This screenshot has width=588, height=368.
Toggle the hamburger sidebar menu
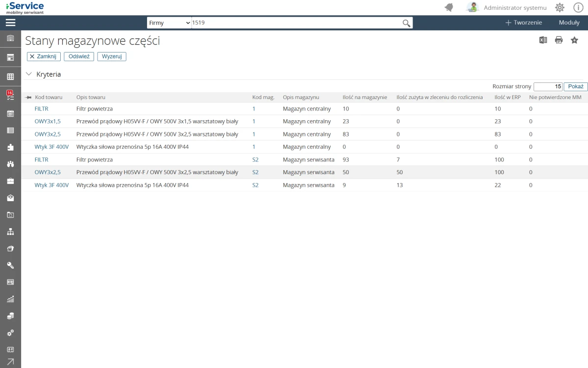tap(10, 23)
